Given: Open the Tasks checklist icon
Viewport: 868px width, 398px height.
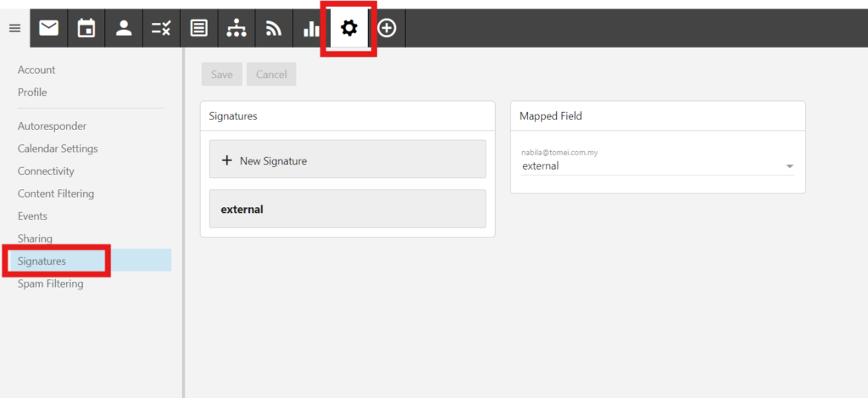Looking at the screenshot, I should point(161,29).
